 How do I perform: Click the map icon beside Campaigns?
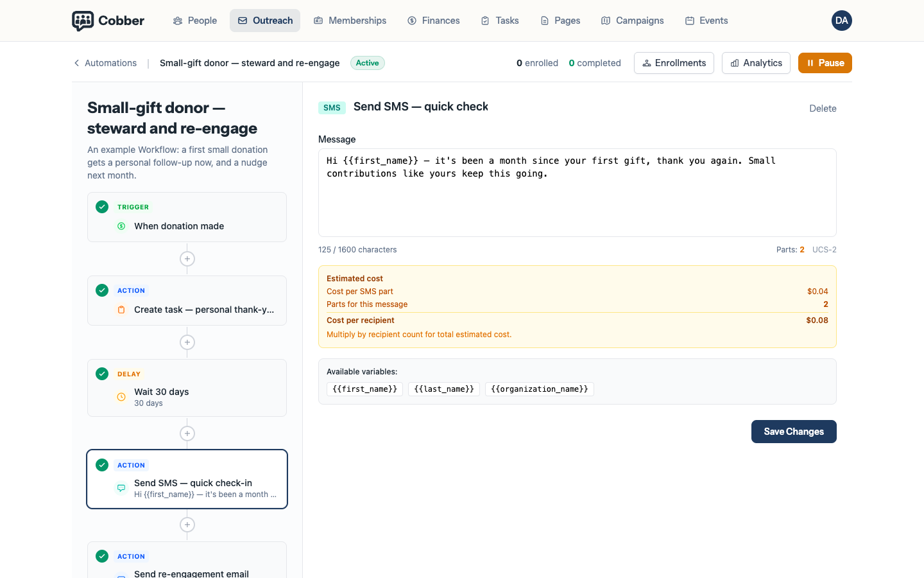pyautogui.click(x=606, y=21)
